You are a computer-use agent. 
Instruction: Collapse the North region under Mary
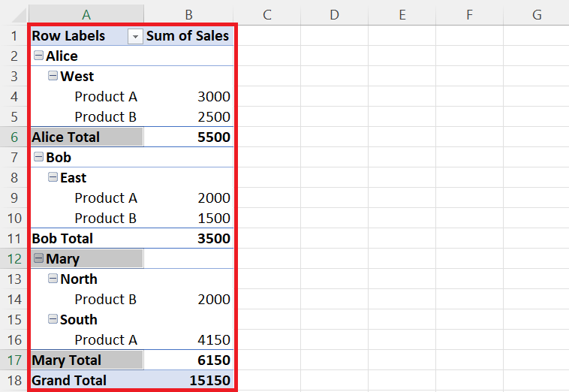[x=53, y=279]
